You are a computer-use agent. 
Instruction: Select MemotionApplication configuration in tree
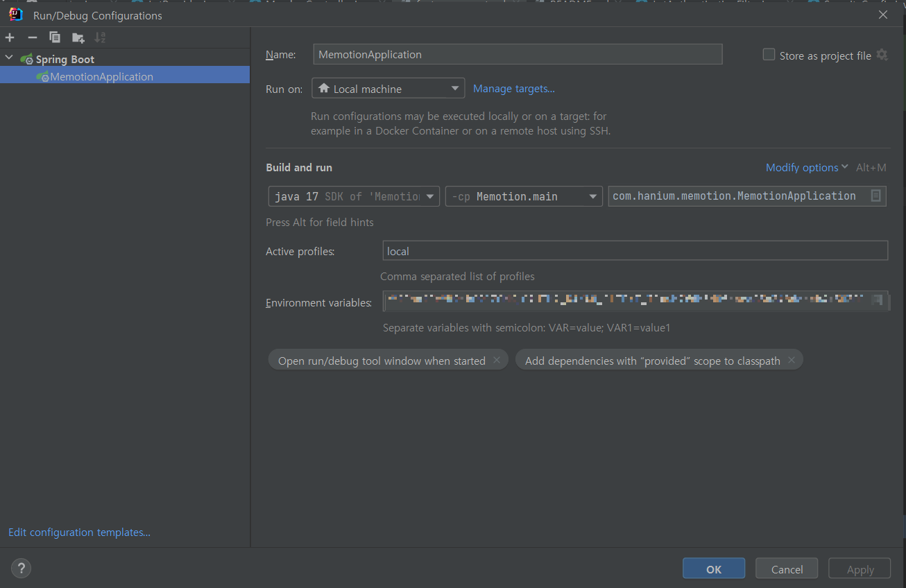tap(125, 76)
